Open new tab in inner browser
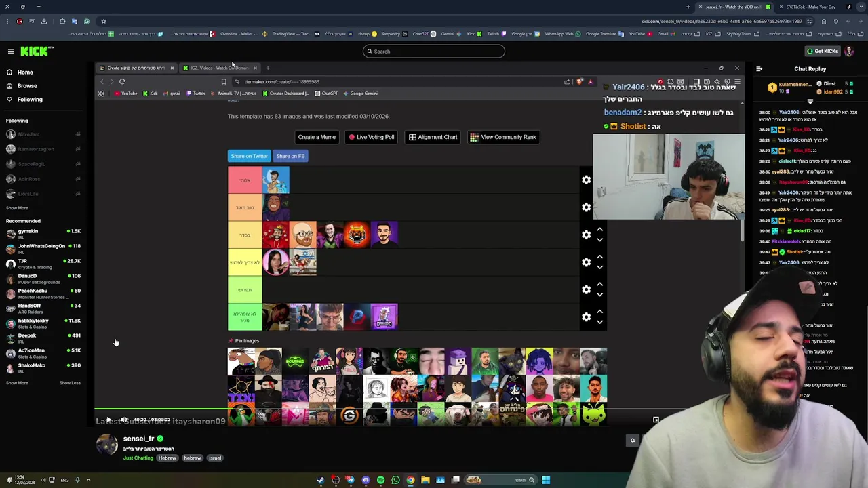The width and height of the screenshot is (868, 488). [268, 68]
